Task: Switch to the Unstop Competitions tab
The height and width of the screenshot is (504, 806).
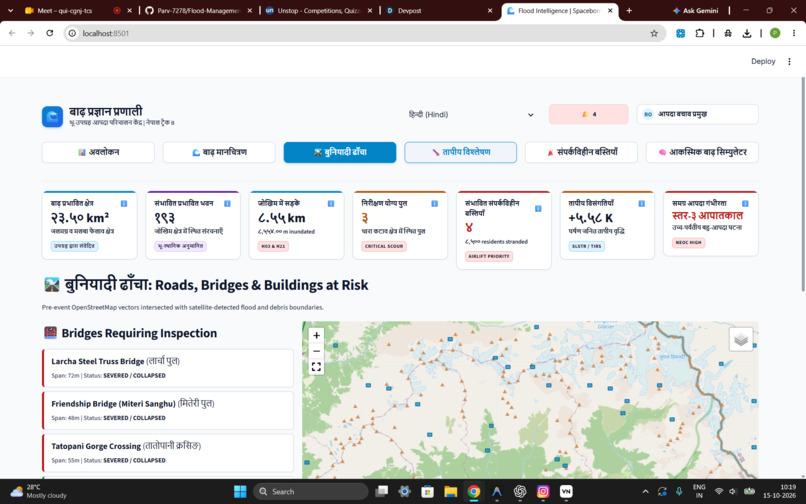Action: click(318, 10)
